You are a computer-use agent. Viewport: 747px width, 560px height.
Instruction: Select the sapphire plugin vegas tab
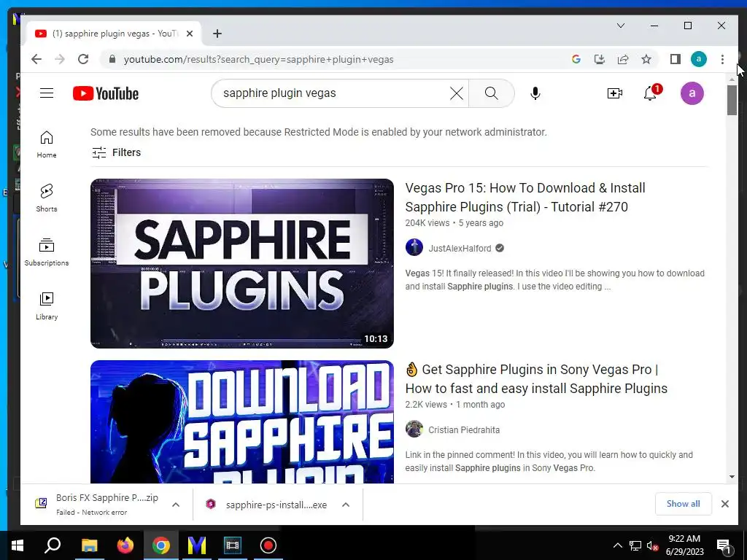(x=115, y=34)
